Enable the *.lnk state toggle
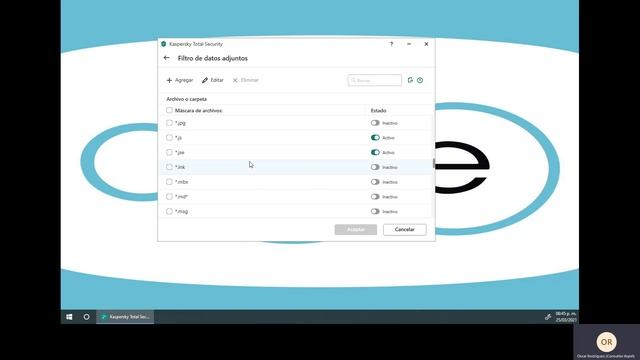The height and width of the screenshot is (360, 640). (x=375, y=167)
